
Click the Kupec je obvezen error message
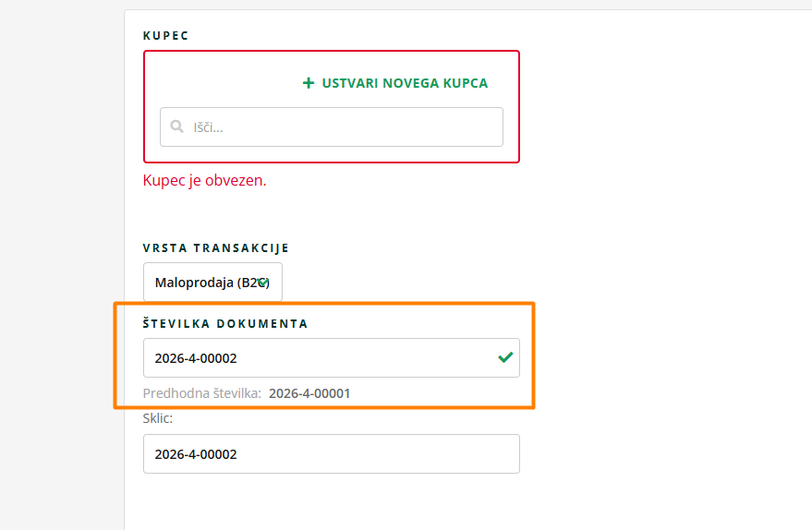click(205, 180)
